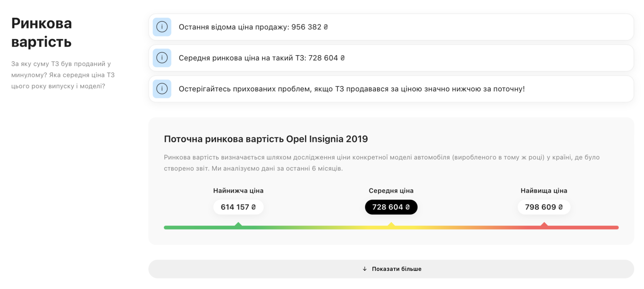Click Поточна ринкова вартість Opel Insignia heading
Screen dimensions: 644x289
[266, 139]
